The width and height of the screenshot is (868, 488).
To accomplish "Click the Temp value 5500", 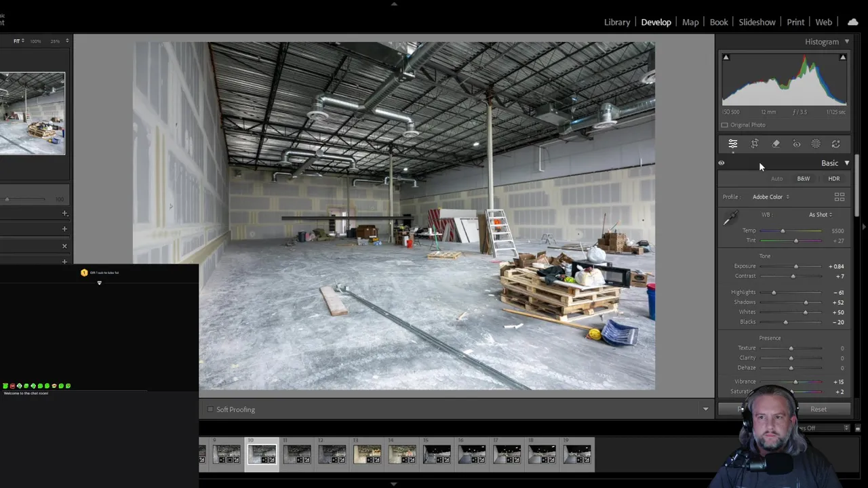I will tap(837, 231).
